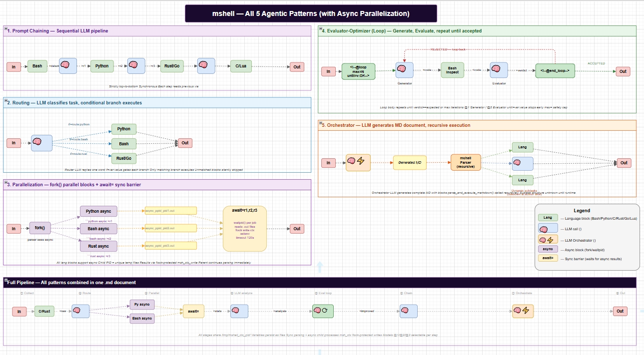
Task: Click the brain LLM icon after the Bash stage
Action: [x=67, y=65]
